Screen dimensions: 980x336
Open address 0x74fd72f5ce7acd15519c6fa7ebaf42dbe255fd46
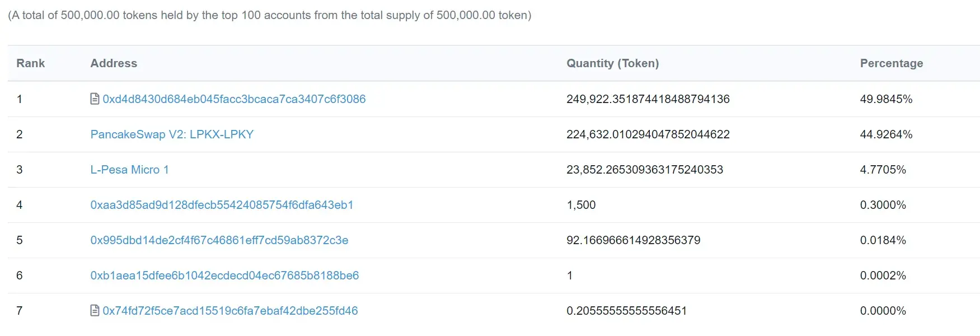(x=230, y=311)
